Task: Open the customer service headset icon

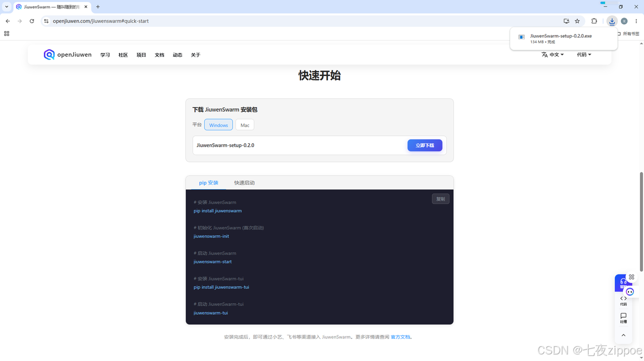Action: pos(623,282)
